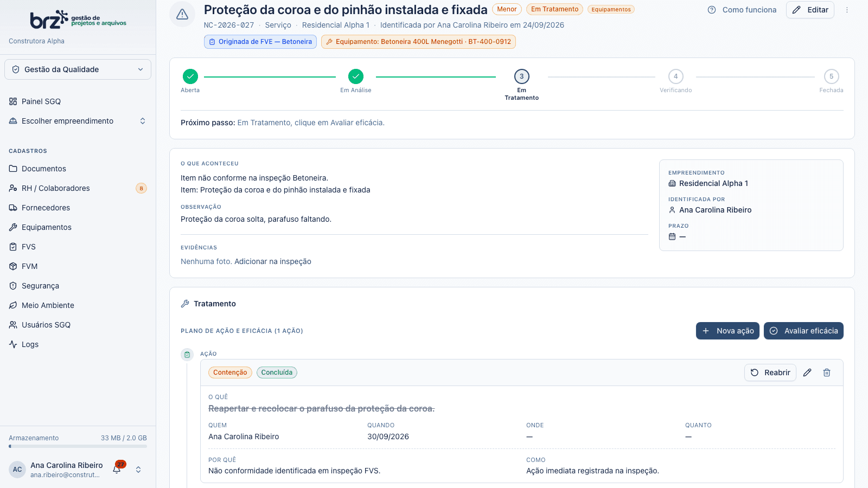Click the Adicionar na inspeção link
The image size is (868, 488).
click(273, 261)
